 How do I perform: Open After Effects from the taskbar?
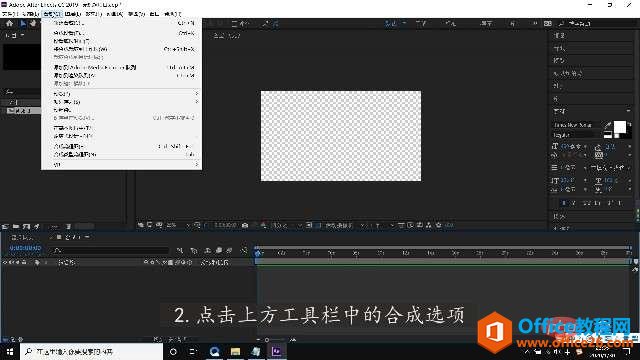pyautogui.click(x=276, y=351)
